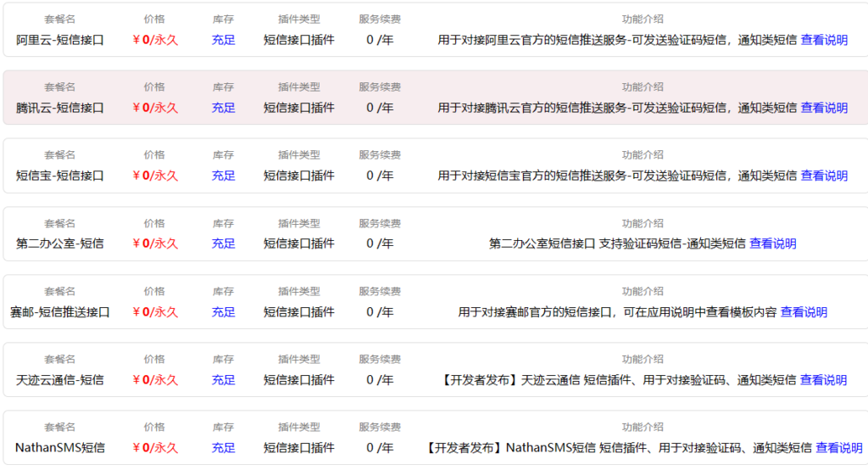Click the 【开发者发布】NathanSMS短信 description text

coord(617,447)
